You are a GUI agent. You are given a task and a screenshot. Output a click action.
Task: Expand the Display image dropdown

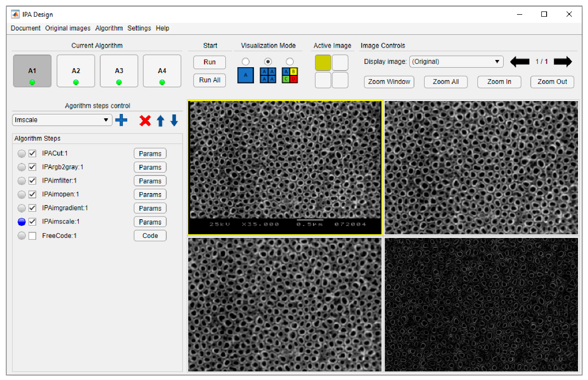click(x=456, y=62)
